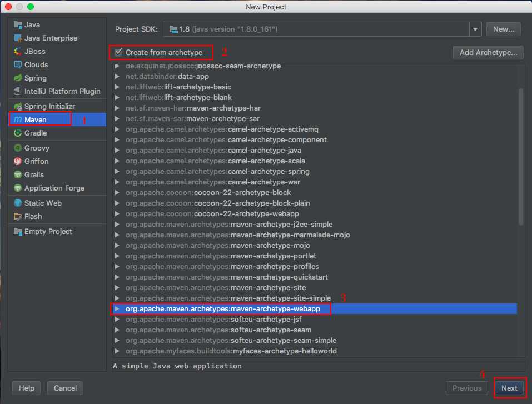
Task: Expand the maven-archetype-quickstart entry
Action: (117, 277)
